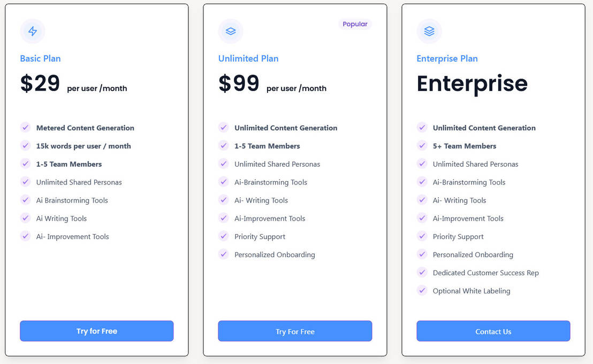Click the checkmark next to 5+ Team Members
This screenshot has height=364, width=593.
[422, 146]
